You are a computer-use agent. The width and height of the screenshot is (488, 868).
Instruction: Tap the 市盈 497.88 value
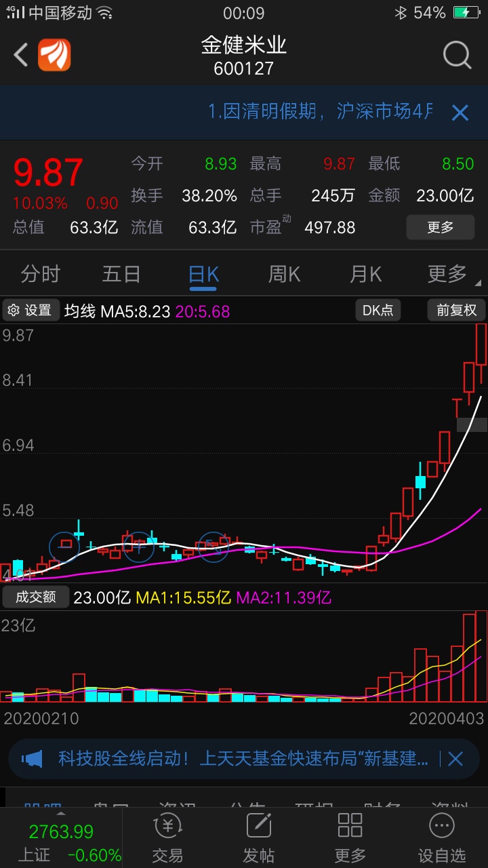(330, 227)
